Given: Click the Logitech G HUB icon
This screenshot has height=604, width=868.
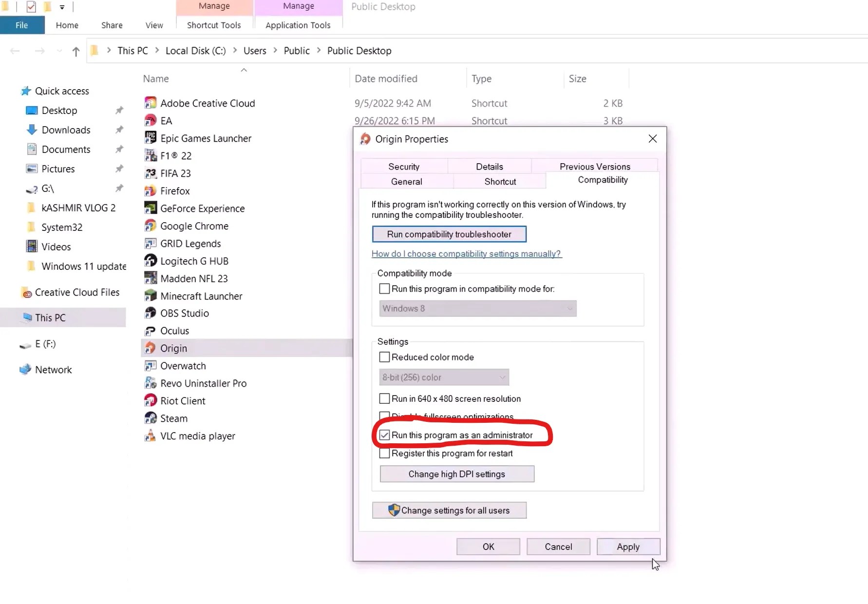Looking at the screenshot, I should [151, 261].
